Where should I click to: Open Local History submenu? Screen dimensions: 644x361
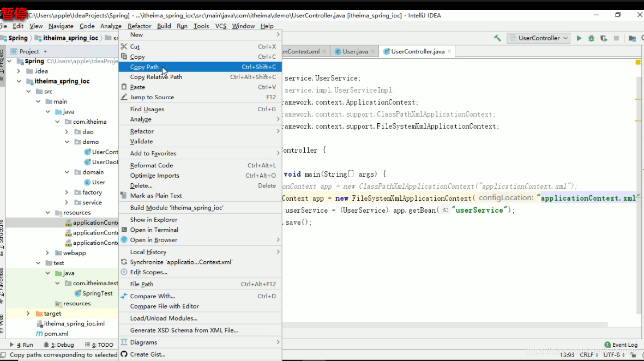coord(200,252)
